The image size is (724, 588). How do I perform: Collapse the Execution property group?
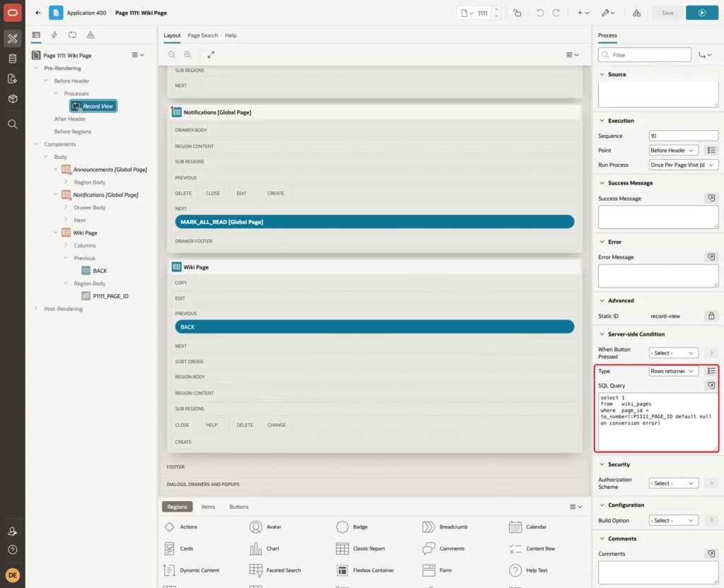[x=602, y=120]
